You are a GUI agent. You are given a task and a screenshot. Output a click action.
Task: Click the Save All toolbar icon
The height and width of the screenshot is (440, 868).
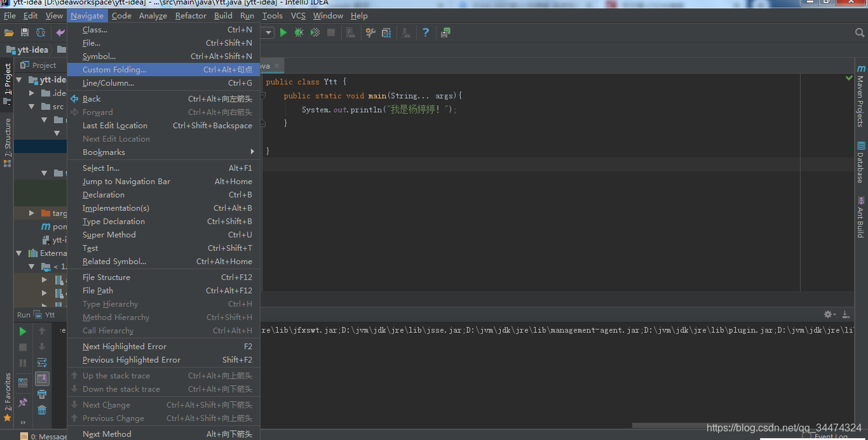(x=25, y=32)
